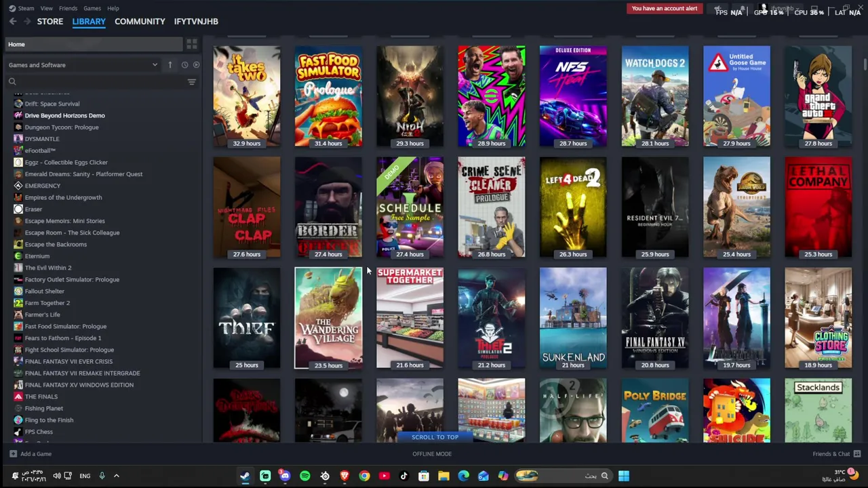Click Add a Game
Viewport: 868px width, 488px height.
coord(31,454)
